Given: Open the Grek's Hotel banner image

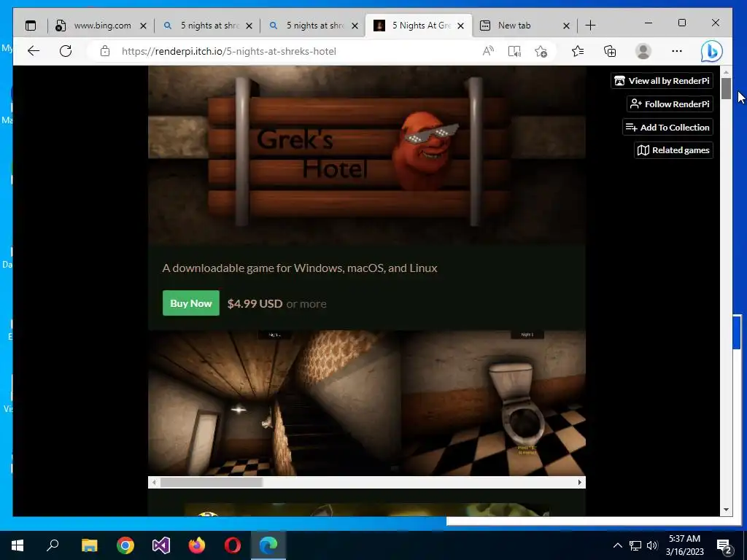Looking at the screenshot, I should tap(367, 155).
